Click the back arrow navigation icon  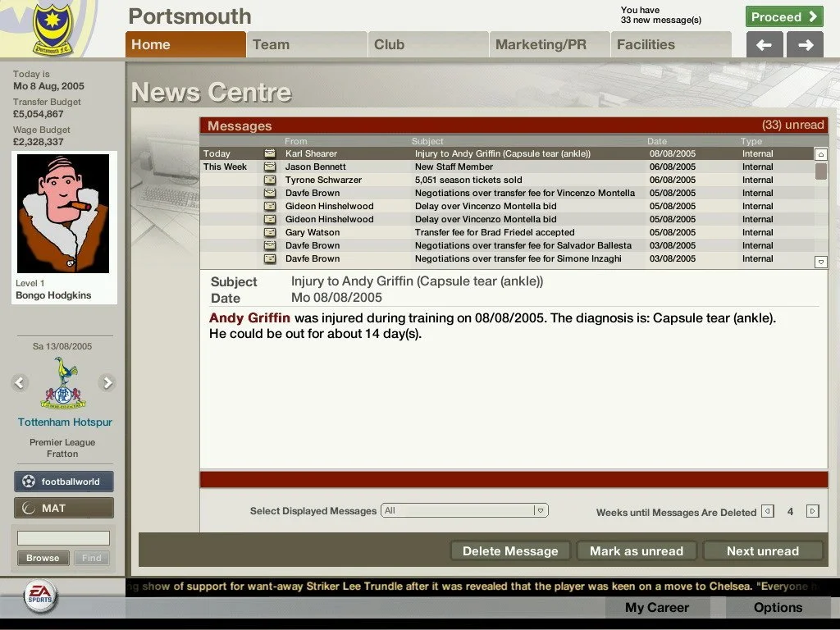pyautogui.click(x=764, y=45)
